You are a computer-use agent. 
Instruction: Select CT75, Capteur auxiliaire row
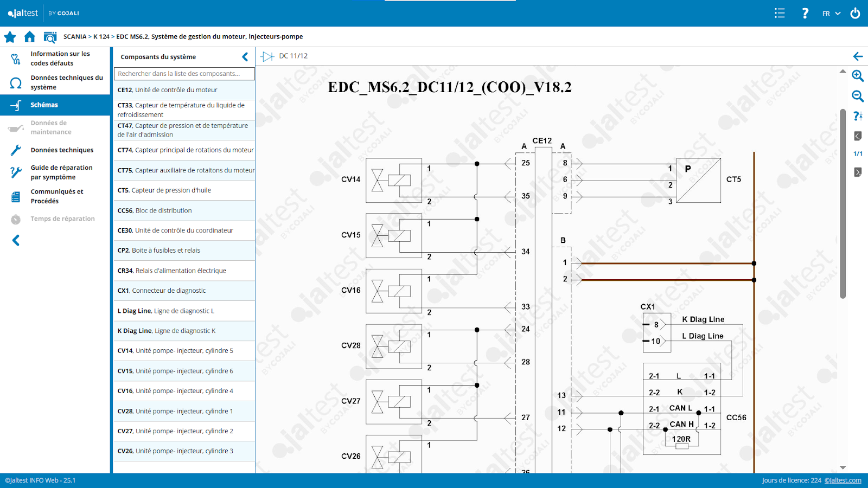(184, 170)
